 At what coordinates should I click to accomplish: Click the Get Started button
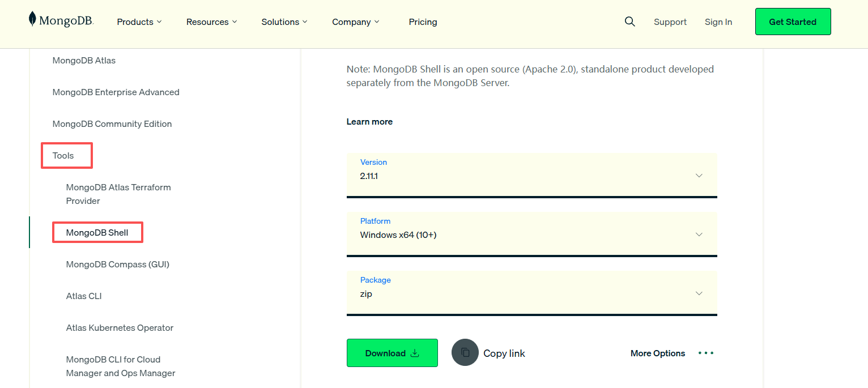click(793, 22)
